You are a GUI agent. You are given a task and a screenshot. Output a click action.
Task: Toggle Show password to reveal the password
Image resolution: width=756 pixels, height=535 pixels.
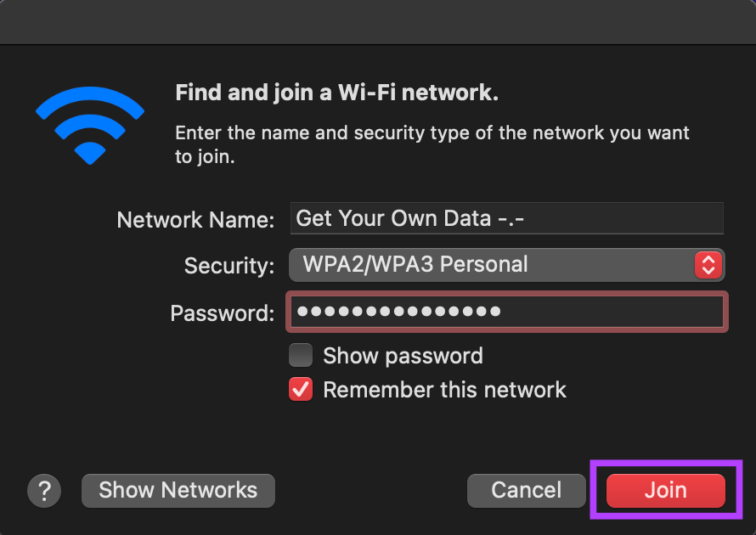point(300,355)
